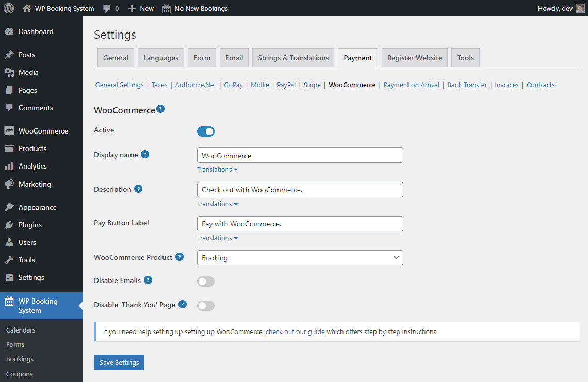Open the Payment on Arrival section
Image resolution: width=588 pixels, height=382 pixels.
tap(412, 85)
